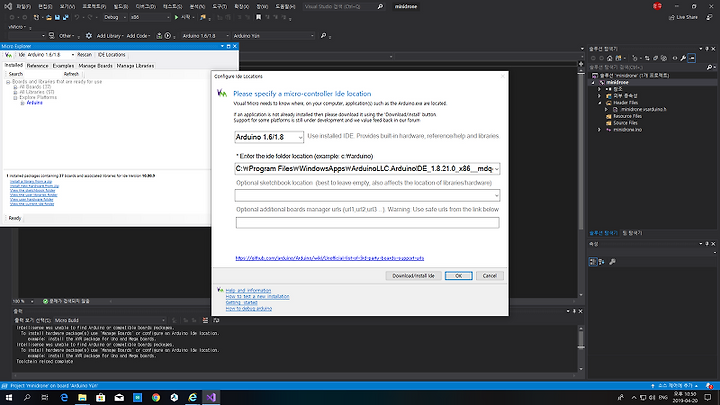Open the Add Library dropdown menu

109,36
